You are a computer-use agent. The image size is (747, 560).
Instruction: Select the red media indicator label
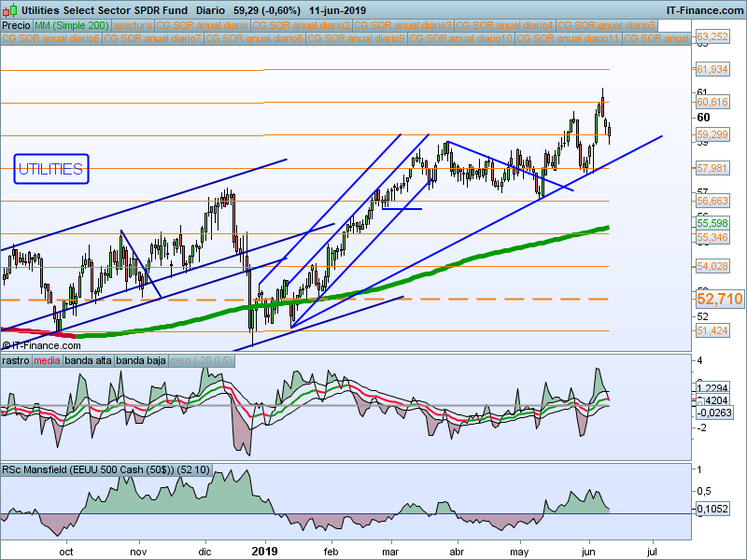tap(48, 360)
